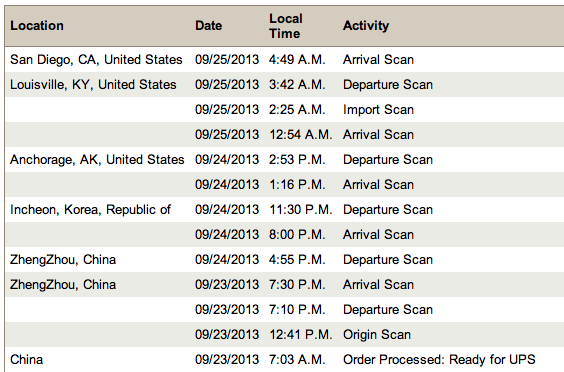Screen dimensions: 564x372
Task: Select Incheon, Korea, Republic of location
Action: point(90,209)
